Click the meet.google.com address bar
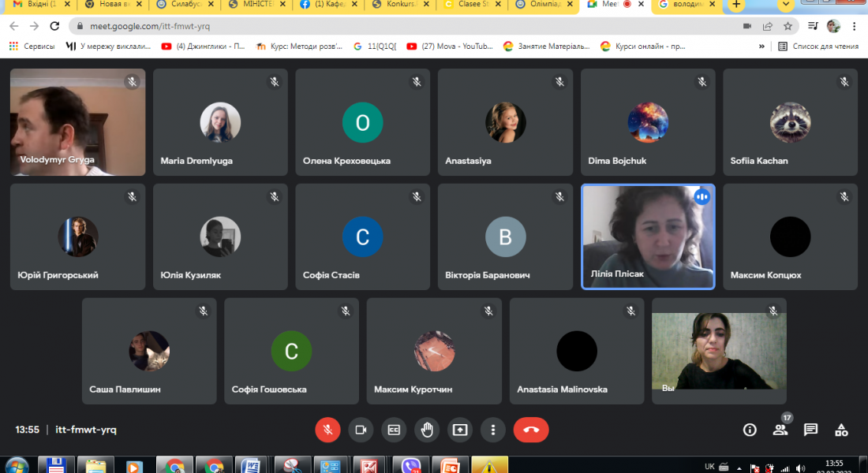The height and width of the screenshot is (473, 868). [x=395, y=26]
